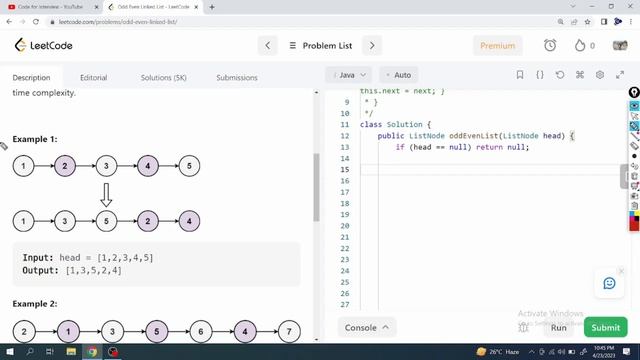This screenshot has height=360, width=640.
Task: Submit the solution
Action: tap(605, 327)
